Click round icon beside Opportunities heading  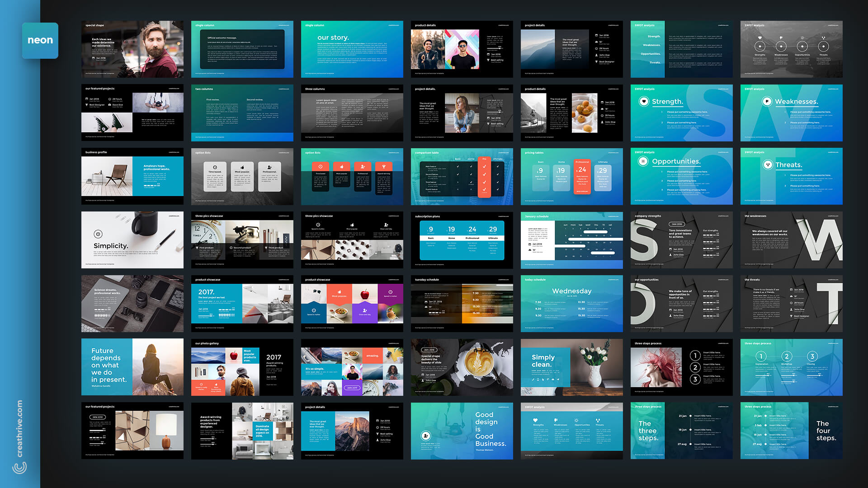[643, 161]
